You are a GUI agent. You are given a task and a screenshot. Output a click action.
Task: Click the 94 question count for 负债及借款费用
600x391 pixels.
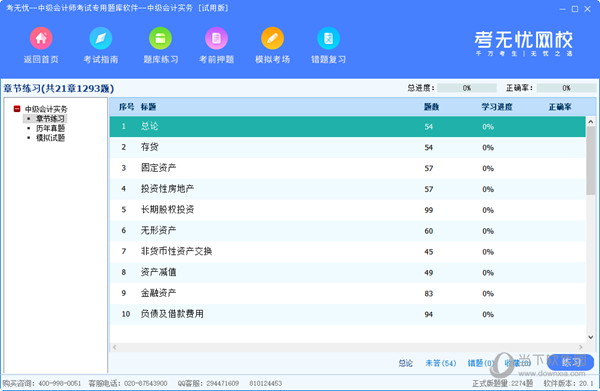click(x=429, y=314)
